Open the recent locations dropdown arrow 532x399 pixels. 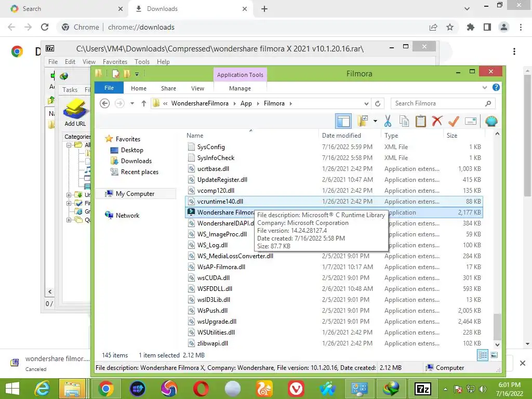132,103
